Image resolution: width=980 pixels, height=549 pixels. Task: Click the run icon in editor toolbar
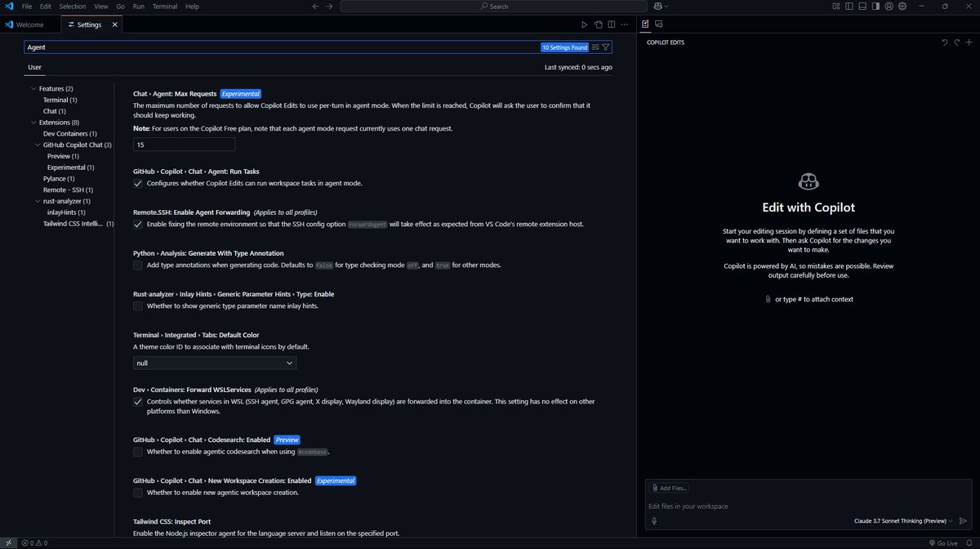(x=584, y=25)
